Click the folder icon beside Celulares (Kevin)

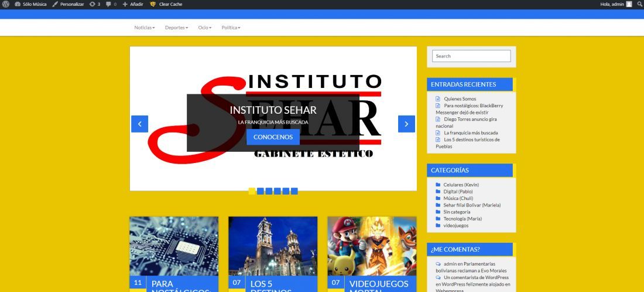click(439, 185)
